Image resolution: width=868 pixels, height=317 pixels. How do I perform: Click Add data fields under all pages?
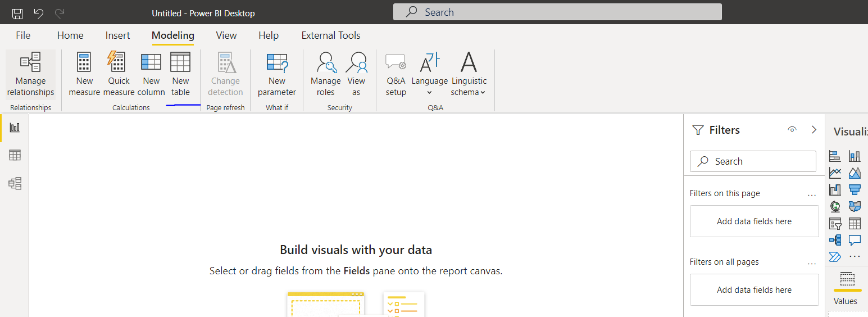[754, 290]
